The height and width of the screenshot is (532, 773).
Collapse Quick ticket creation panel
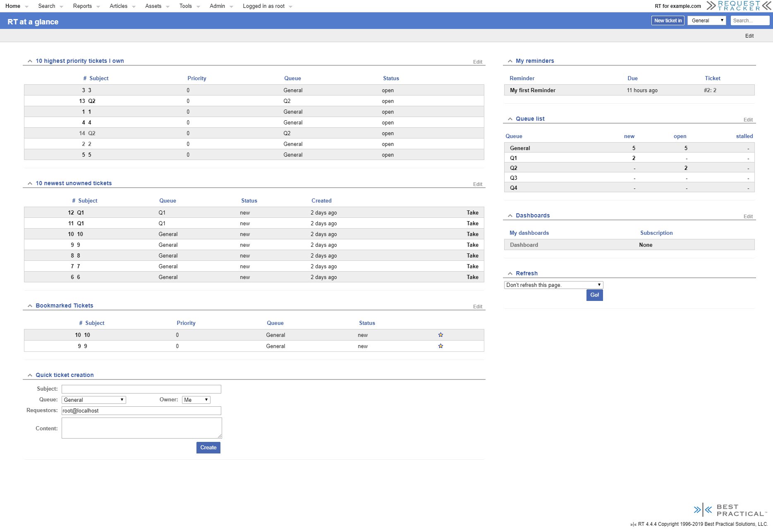30,375
